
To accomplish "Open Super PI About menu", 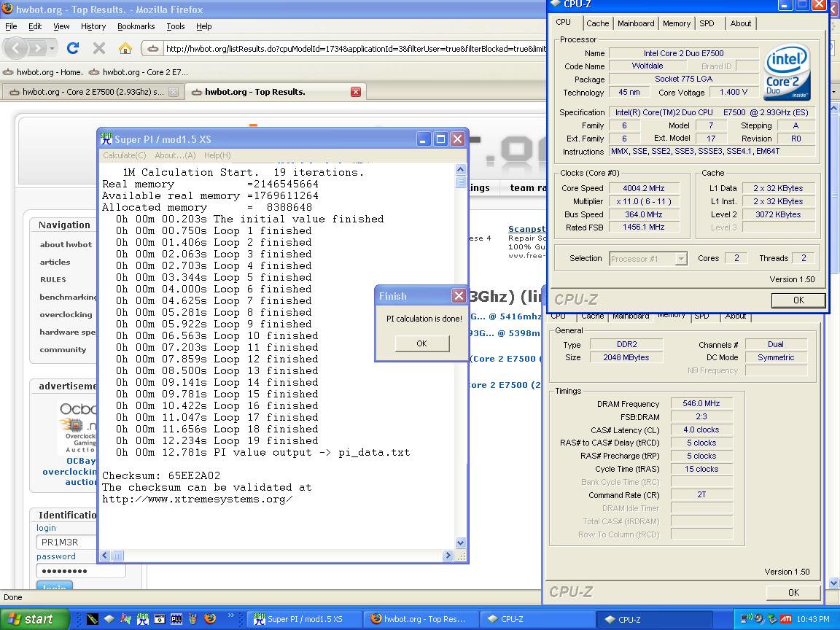I will click(x=175, y=155).
